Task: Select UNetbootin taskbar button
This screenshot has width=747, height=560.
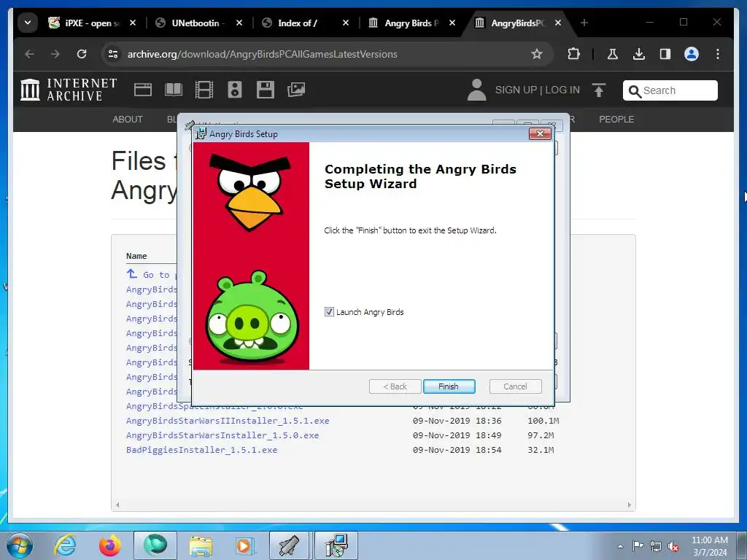Action: 289,545
